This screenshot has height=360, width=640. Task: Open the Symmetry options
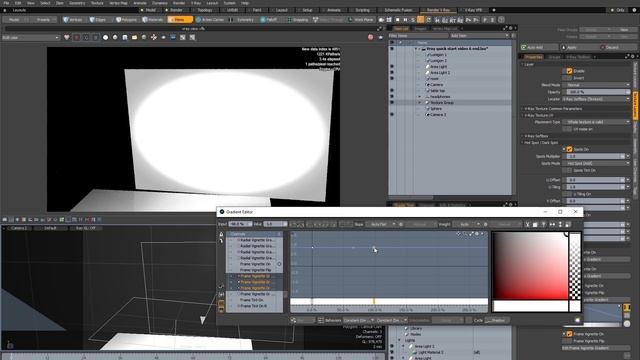tap(242, 20)
